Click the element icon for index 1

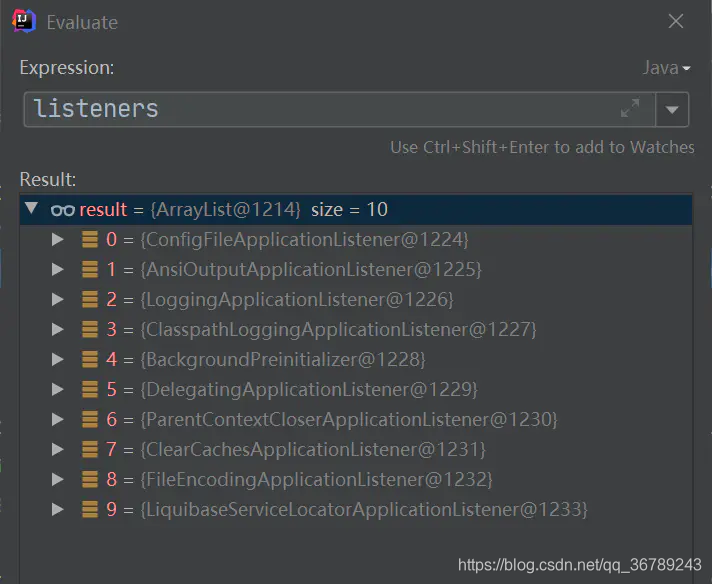tap(90, 269)
